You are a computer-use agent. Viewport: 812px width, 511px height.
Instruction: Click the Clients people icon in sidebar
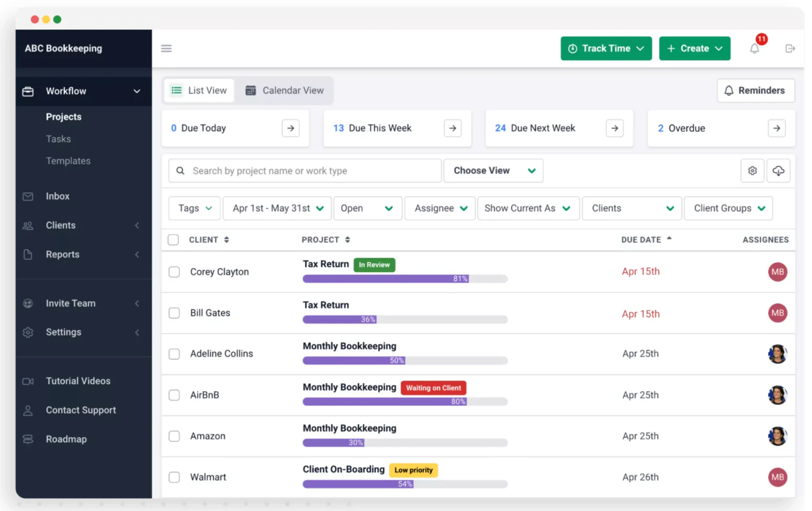(x=28, y=226)
